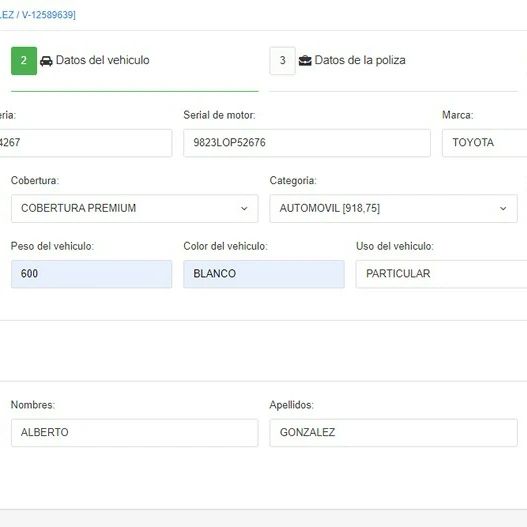Expand the Categoria dropdown arrow
The height and width of the screenshot is (527, 527).
[x=503, y=208]
